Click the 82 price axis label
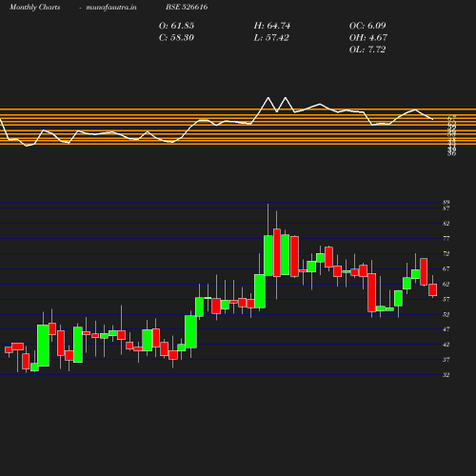The width and height of the screenshot is (476, 476). pos(446,224)
